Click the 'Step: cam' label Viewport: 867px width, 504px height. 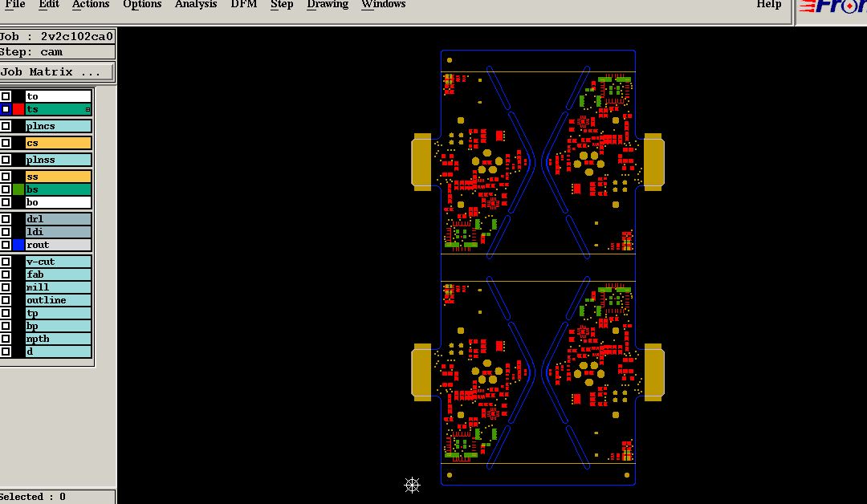[31, 52]
